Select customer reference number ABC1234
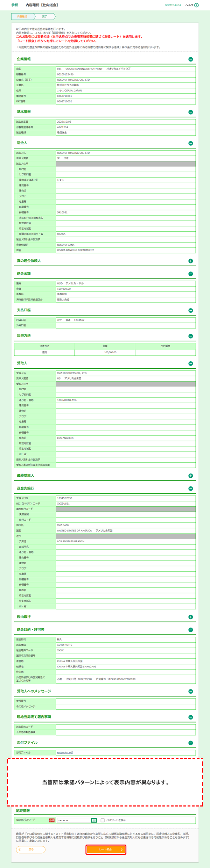Image resolution: width=210 pixels, height=868 pixels. pyautogui.click(x=63, y=127)
